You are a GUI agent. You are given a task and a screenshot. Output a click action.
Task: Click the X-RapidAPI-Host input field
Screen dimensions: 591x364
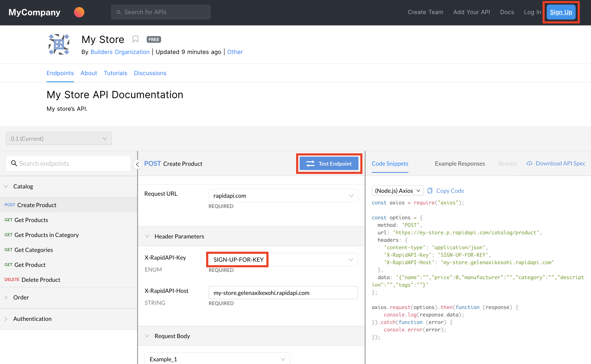coord(283,293)
